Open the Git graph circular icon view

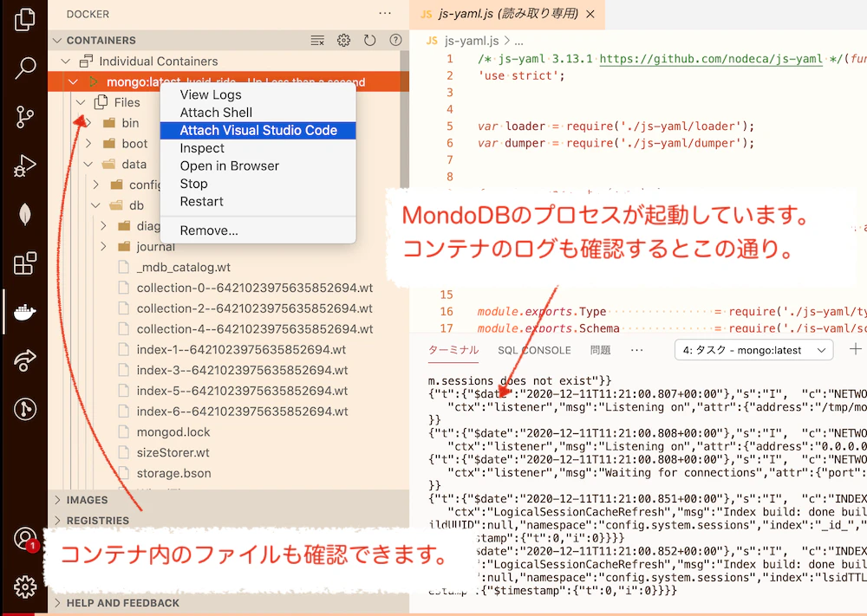point(25,410)
